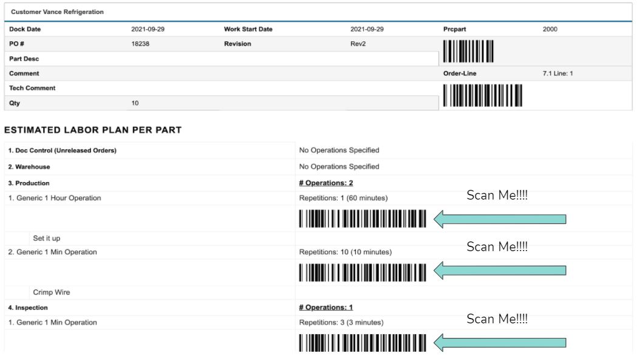
Task: Click the 'Tech Comment' label
Action: point(32,88)
